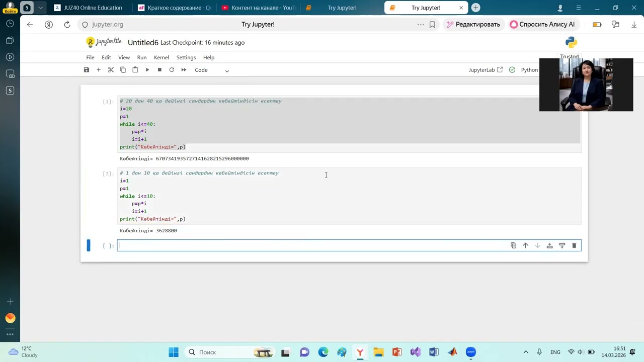This screenshot has width=644, height=362.
Task: Duplicate the active cell with the copy icon
Action: click(x=513, y=245)
